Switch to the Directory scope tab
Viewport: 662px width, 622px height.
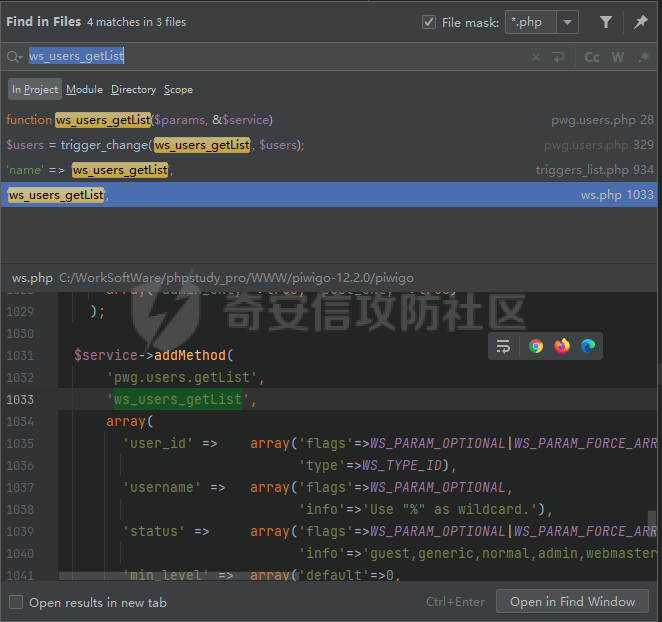[133, 90]
